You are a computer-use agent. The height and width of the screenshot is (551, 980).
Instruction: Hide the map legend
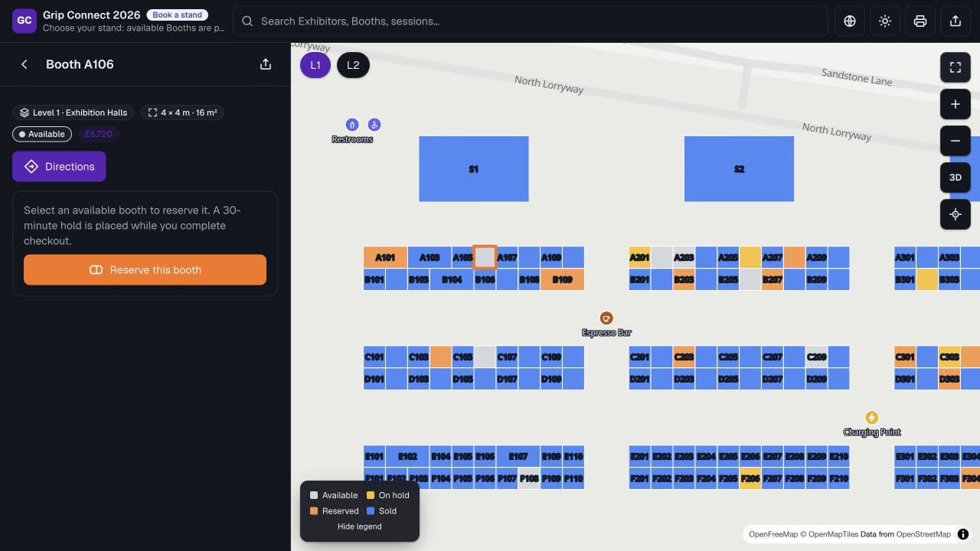click(360, 527)
